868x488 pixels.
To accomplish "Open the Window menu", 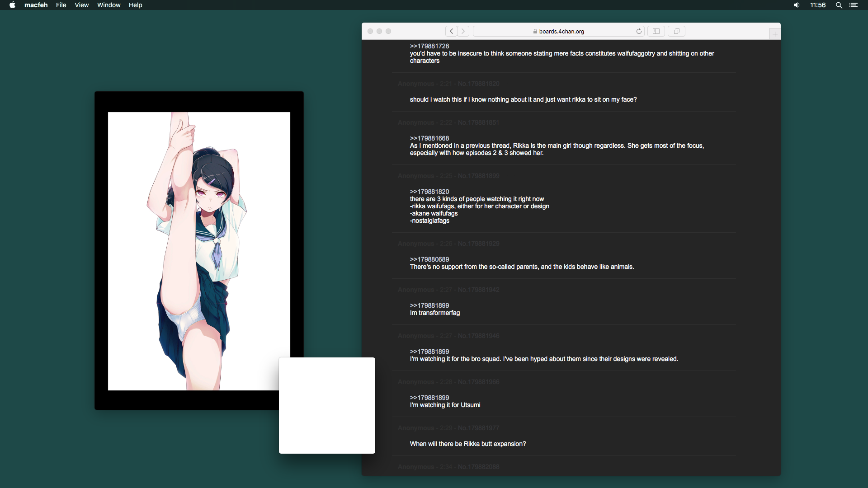I will pos(108,5).
